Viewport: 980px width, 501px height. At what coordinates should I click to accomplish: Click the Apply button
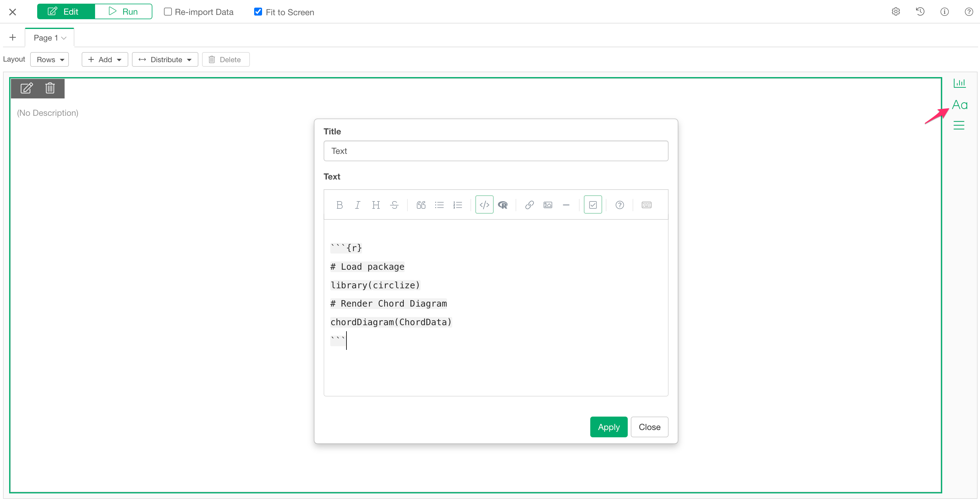click(x=609, y=427)
